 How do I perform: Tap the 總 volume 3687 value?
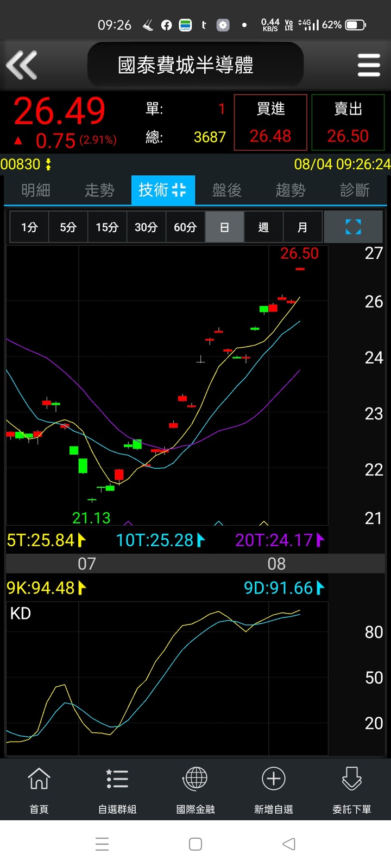coord(210,137)
